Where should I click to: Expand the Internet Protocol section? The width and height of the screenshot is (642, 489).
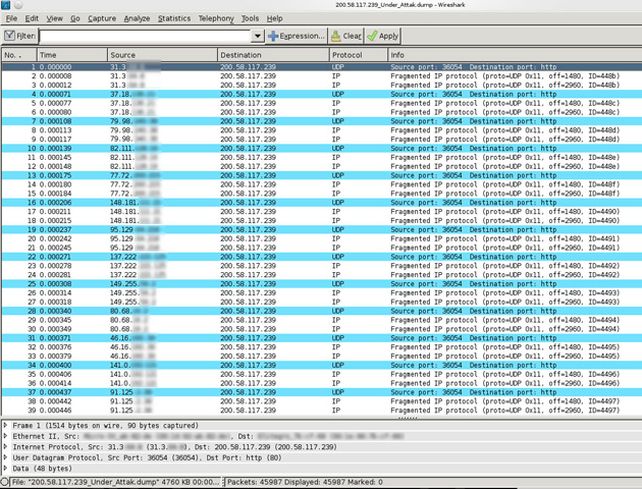5,447
